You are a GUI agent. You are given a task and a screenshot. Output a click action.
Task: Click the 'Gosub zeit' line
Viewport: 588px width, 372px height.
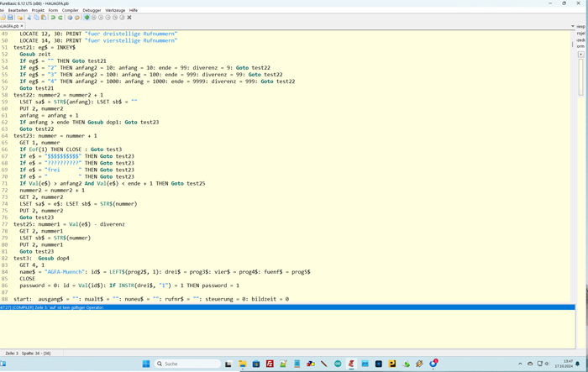point(35,54)
